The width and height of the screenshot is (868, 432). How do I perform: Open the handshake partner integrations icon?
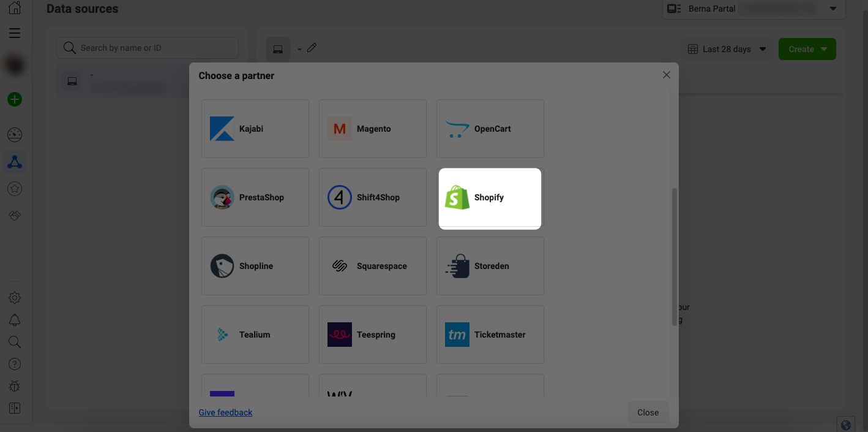(x=15, y=216)
